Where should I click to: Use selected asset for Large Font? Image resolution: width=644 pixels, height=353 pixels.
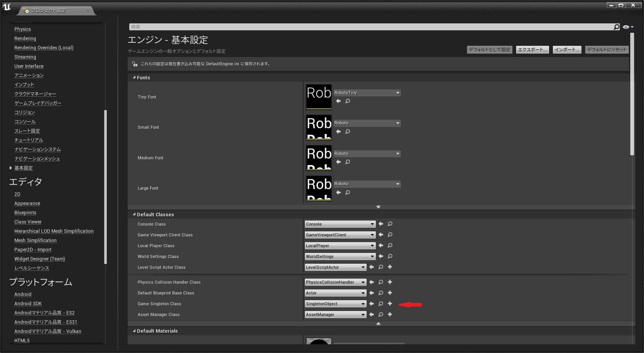[x=338, y=192]
